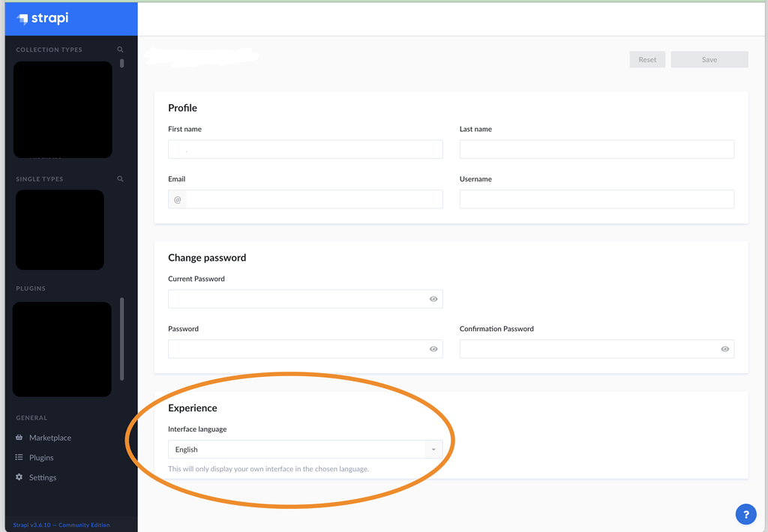This screenshot has height=532, width=768.
Task: Click the Single Types search icon
Action: [120, 178]
